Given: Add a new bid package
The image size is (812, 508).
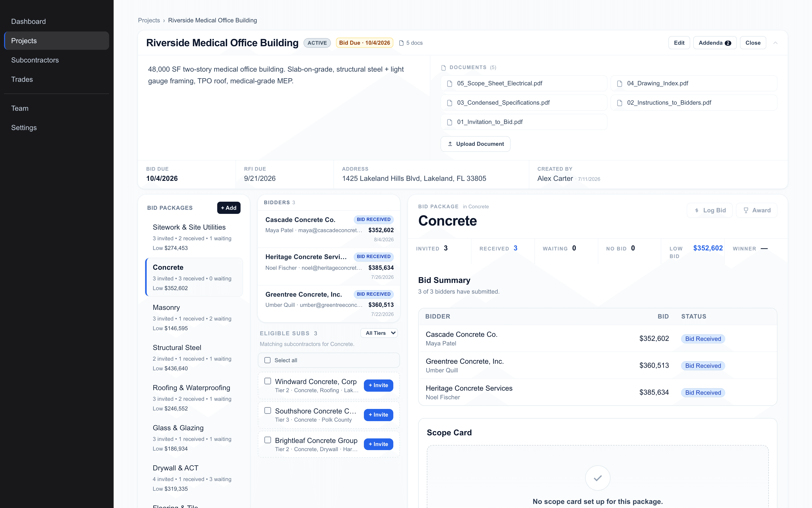Looking at the screenshot, I should click(x=229, y=208).
